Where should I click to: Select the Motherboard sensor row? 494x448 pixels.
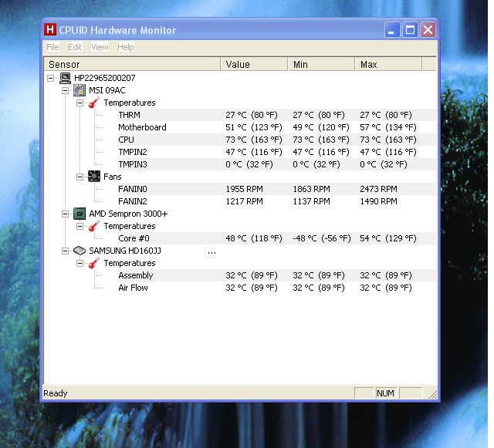click(x=276, y=127)
